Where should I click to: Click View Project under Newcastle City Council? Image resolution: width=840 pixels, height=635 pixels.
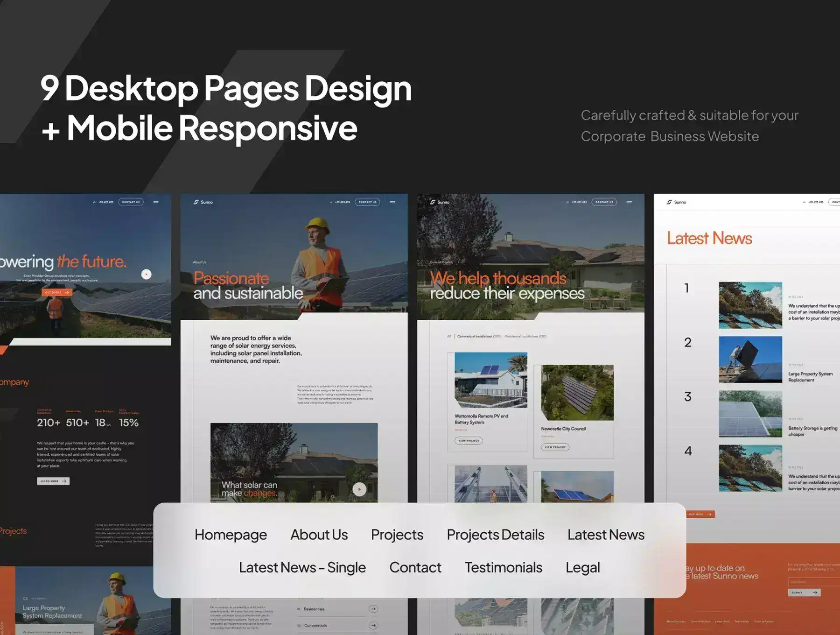coord(555,447)
